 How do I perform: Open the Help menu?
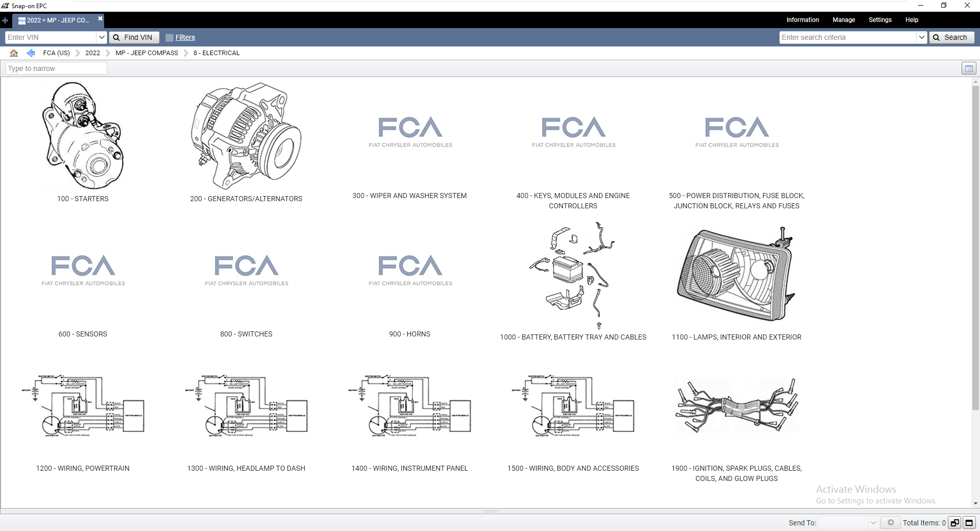coord(912,20)
